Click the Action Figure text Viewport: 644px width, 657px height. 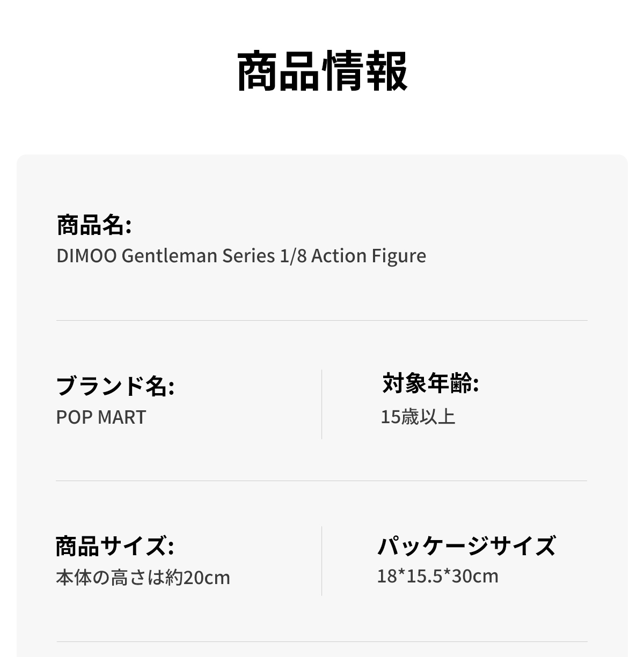click(x=368, y=256)
